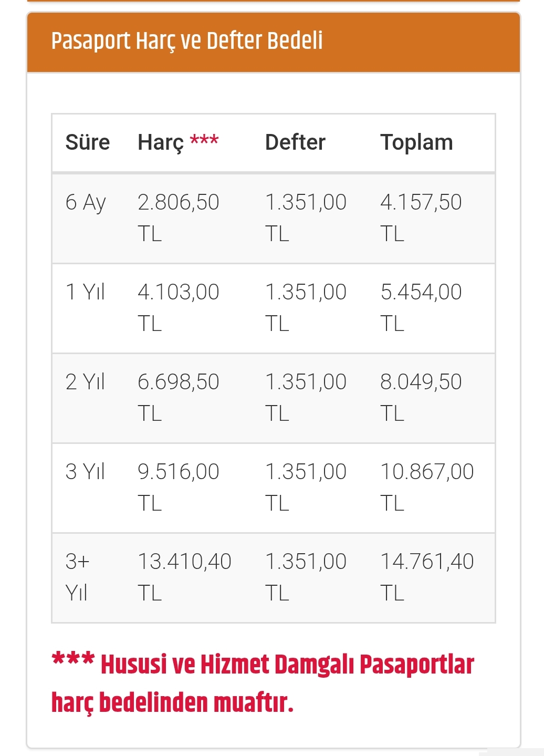The height and width of the screenshot is (756, 544).
Task: Select the Toplam column header
Action: coord(416,143)
